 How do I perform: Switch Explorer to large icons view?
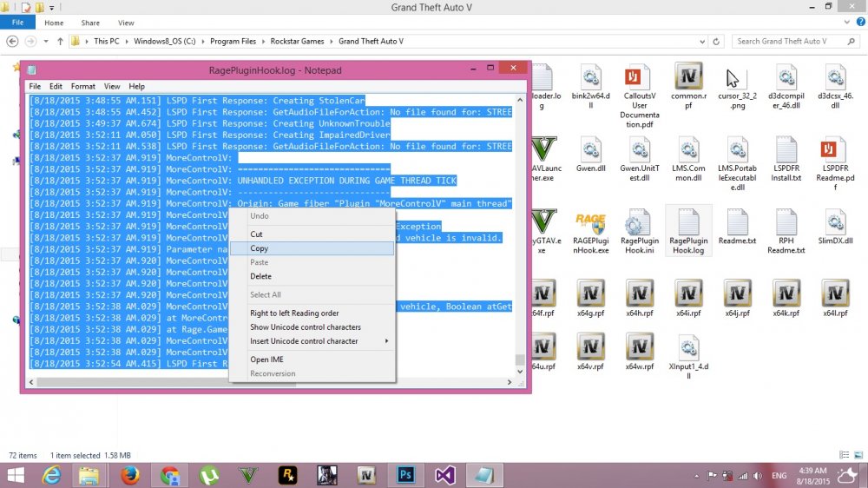click(x=858, y=455)
